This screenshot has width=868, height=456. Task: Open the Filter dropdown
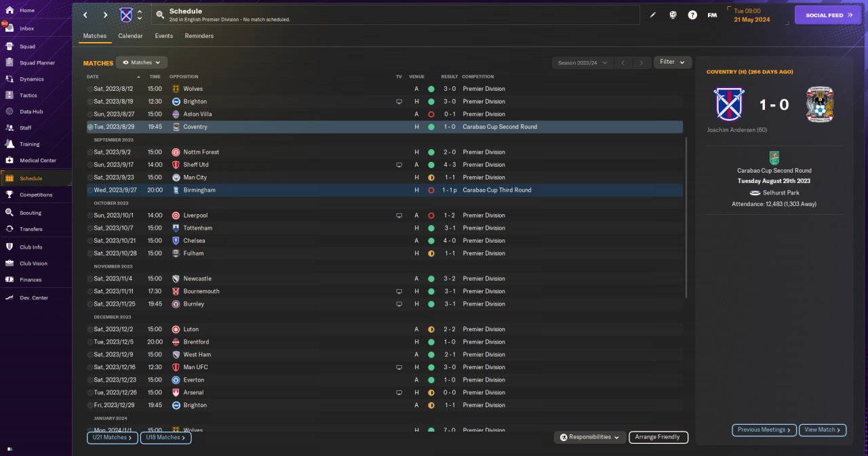click(x=673, y=62)
